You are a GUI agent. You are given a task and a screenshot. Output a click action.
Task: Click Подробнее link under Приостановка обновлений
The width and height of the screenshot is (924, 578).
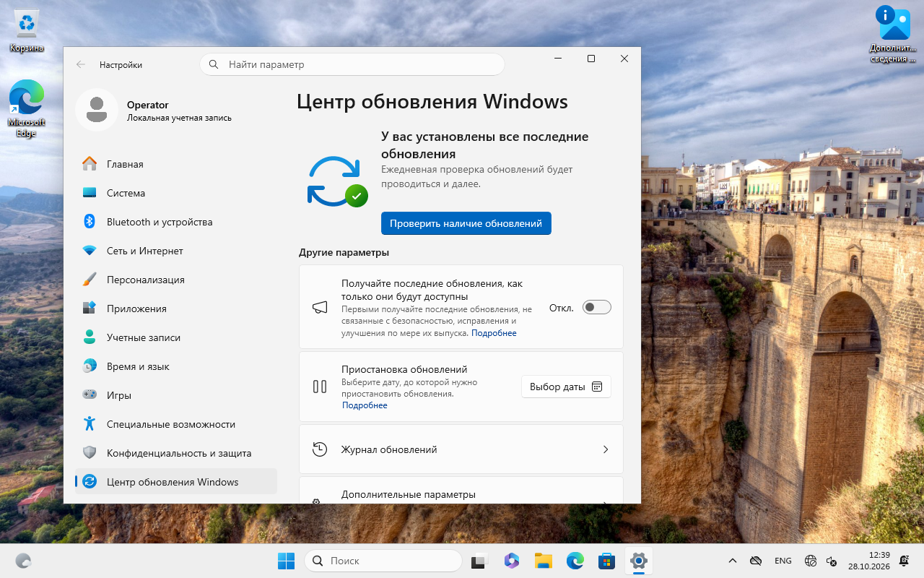coord(365,405)
